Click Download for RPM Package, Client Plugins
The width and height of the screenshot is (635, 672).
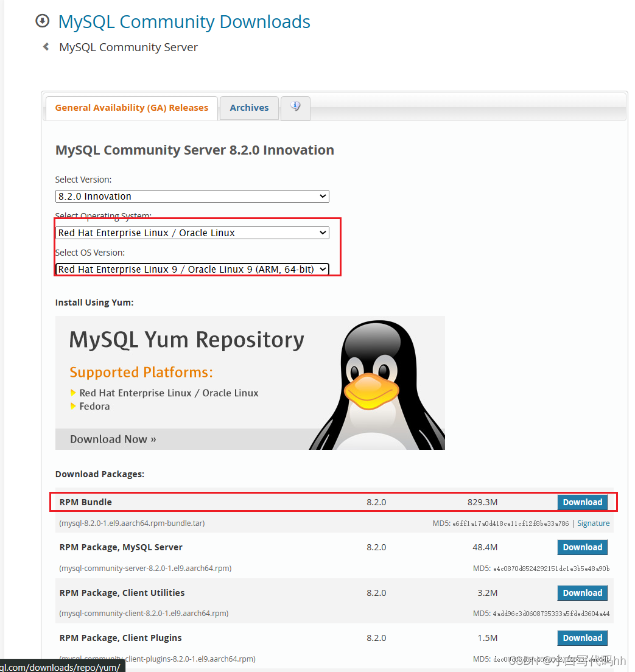pos(582,637)
